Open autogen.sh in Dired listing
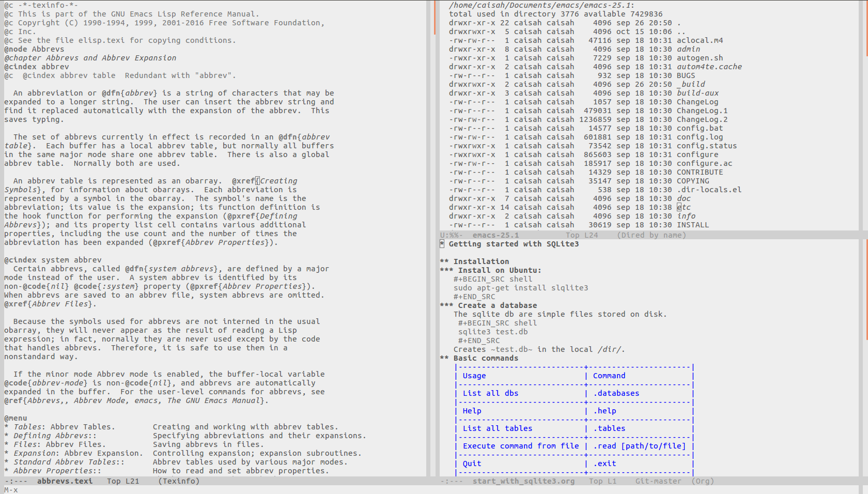 (x=700, y=58)
